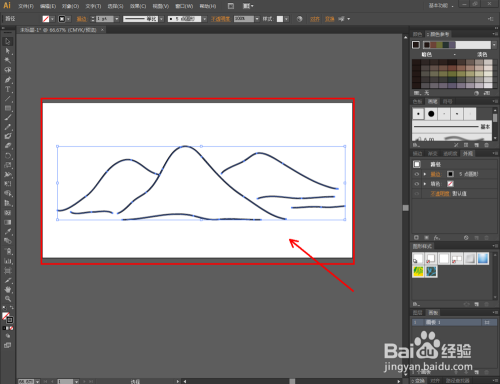500x384 pixels.
Task: Select the large round calligraphic brush thumbnail
Action: tap(431, 114)
